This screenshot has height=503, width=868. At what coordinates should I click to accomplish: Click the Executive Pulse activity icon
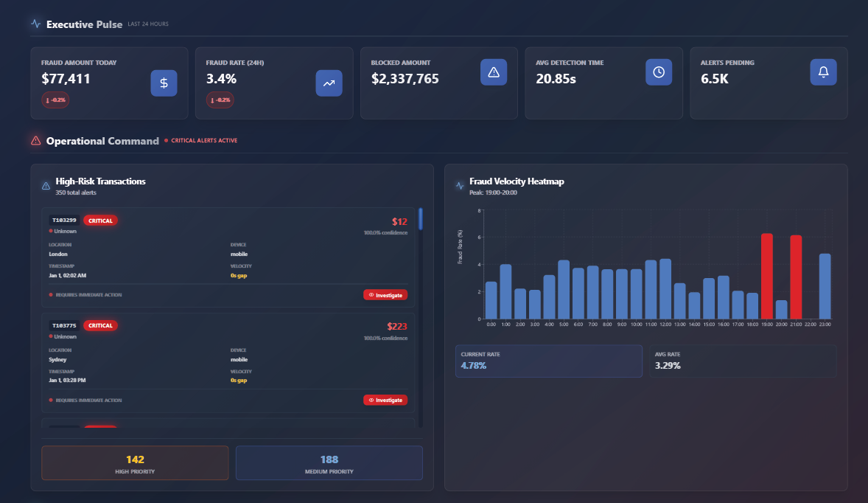tap(33, 23)
